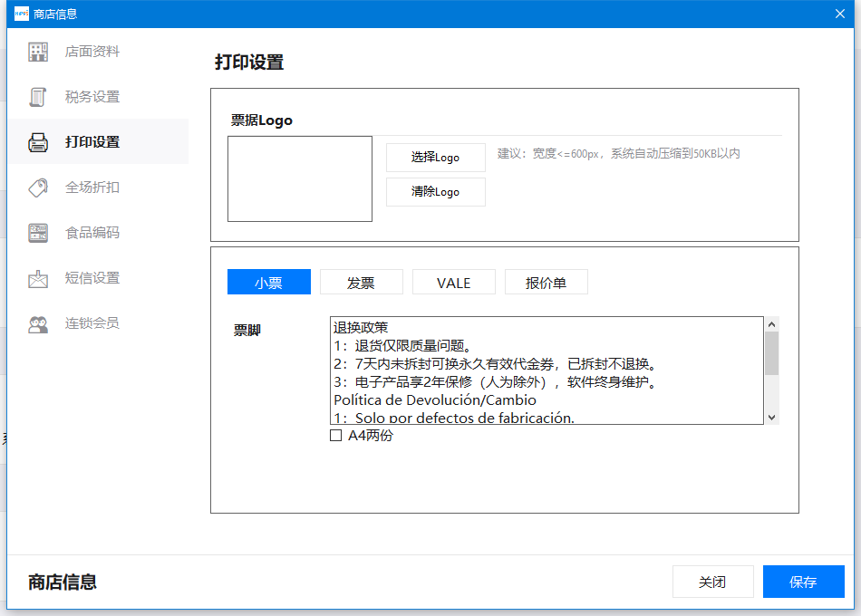
Task: Click the line starting '3：电子产品享2年保修'
Action: (495, 382)
